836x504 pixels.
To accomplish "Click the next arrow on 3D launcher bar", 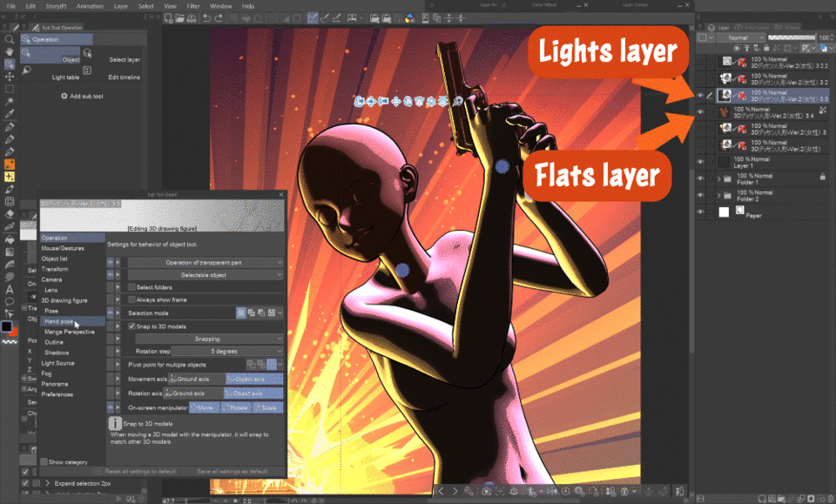I will click(x=455, y=491).
